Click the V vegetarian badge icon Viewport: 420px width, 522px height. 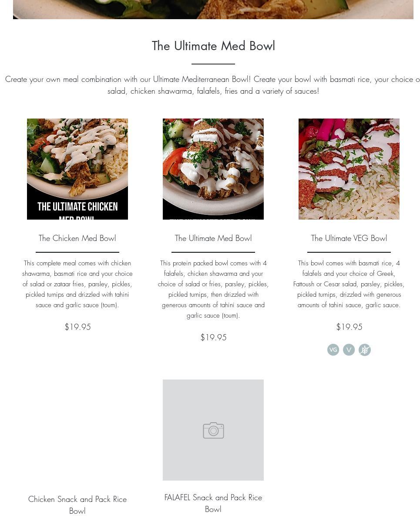coord(349,349)
